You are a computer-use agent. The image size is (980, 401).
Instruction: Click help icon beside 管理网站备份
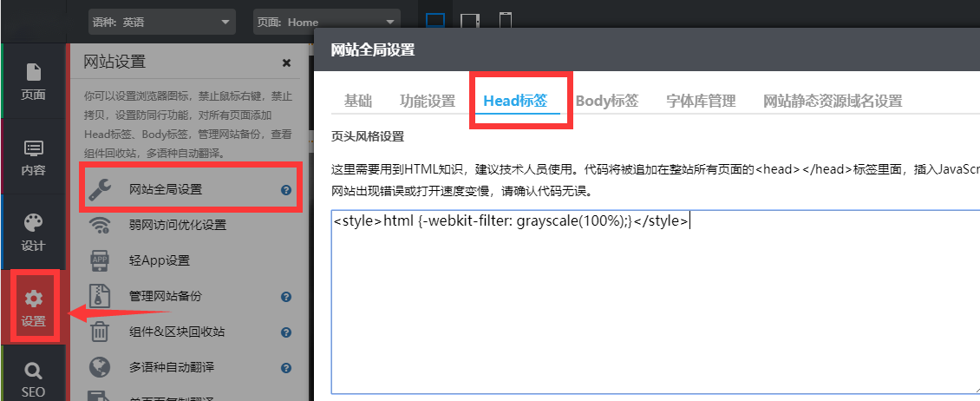[x=286, y=297]
